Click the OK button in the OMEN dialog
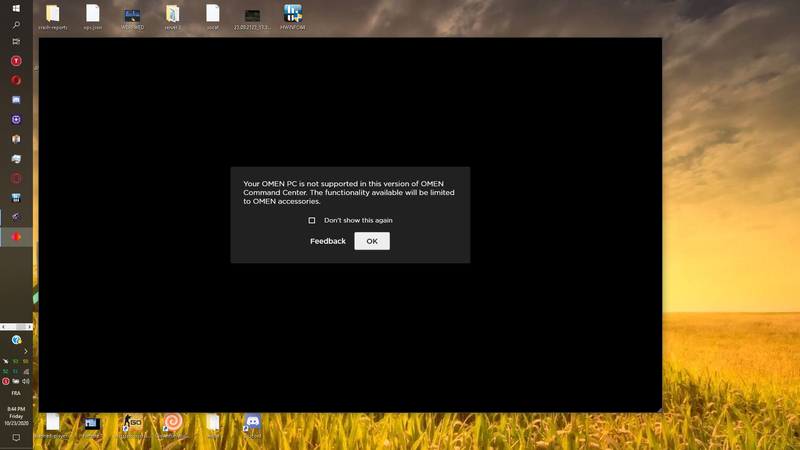This screenshot has width=800, height=450. 372,241
